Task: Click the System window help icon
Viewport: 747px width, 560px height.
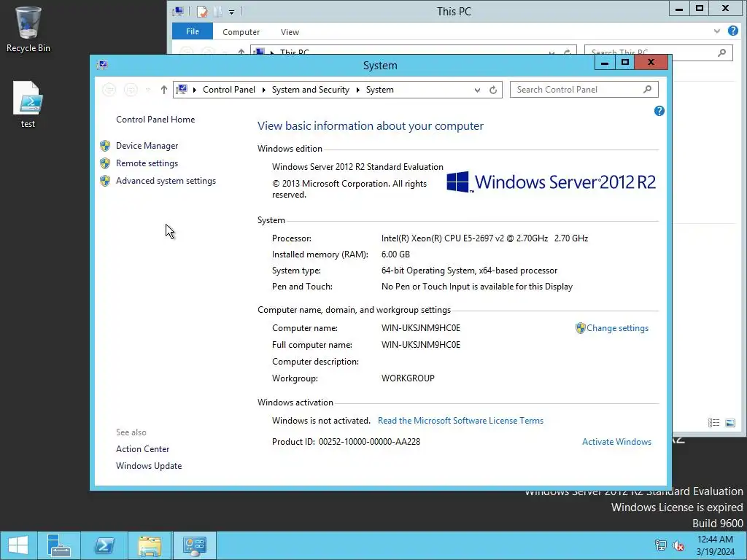Action: [x=659, y=111]
